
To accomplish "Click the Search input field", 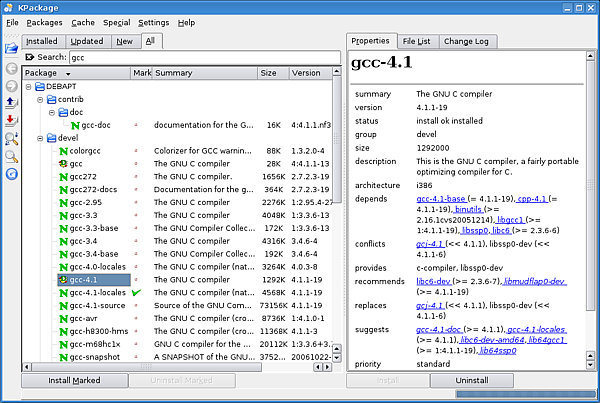I will pos(200,58).
